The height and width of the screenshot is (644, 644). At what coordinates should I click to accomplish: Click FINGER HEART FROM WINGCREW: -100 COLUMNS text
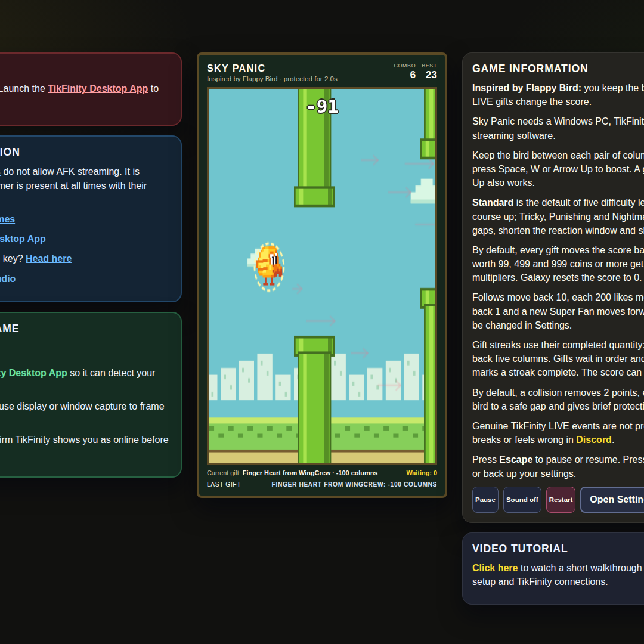pos(354,485)
